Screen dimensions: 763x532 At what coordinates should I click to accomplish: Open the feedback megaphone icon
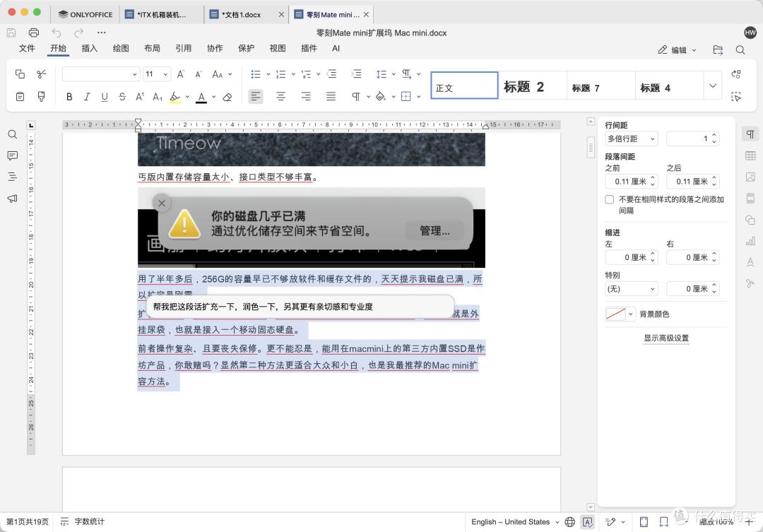click(x=13, y=198)
